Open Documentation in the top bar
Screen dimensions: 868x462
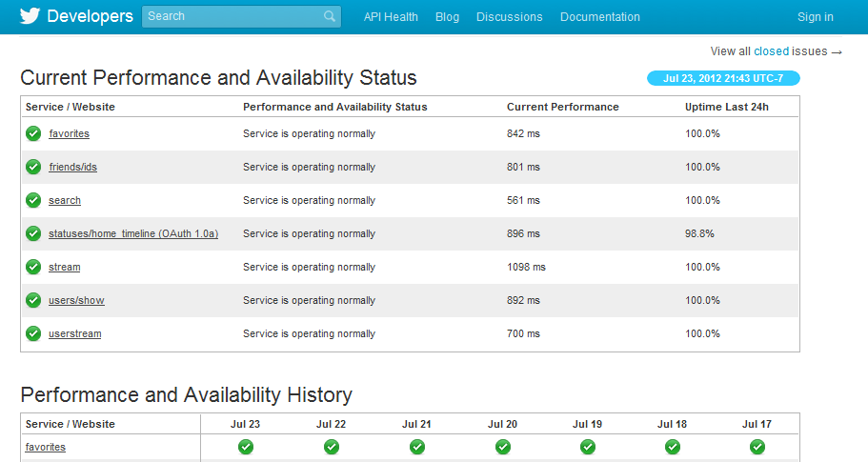tap(600, 17)
